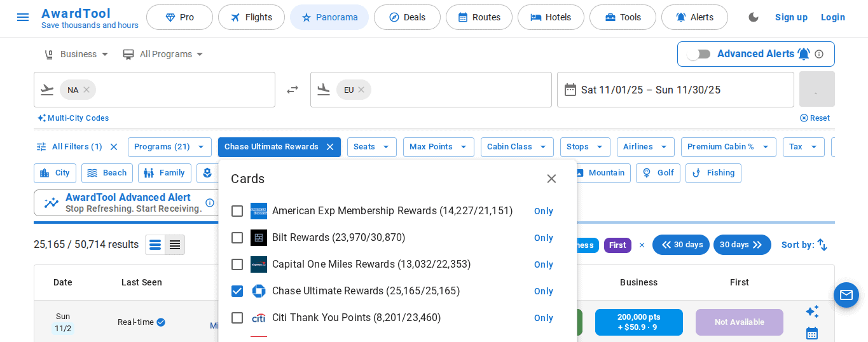Expand the Max Points filter
Viewport: 868px width, 342px height.
[439, 147]
